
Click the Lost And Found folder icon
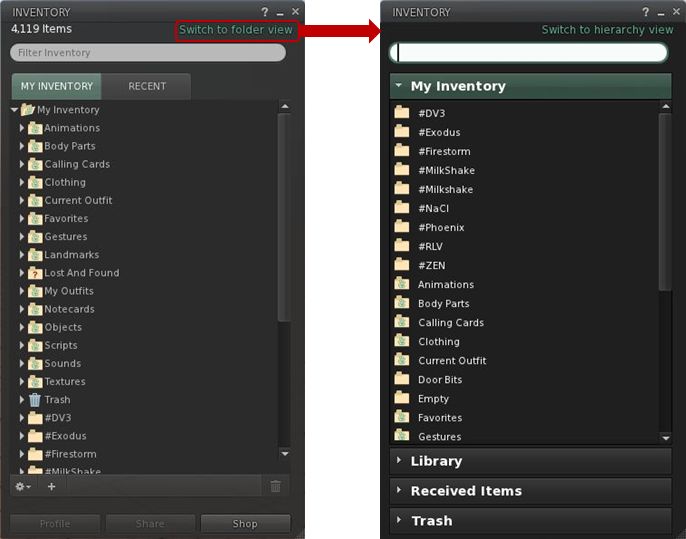[x=35, y=273]
